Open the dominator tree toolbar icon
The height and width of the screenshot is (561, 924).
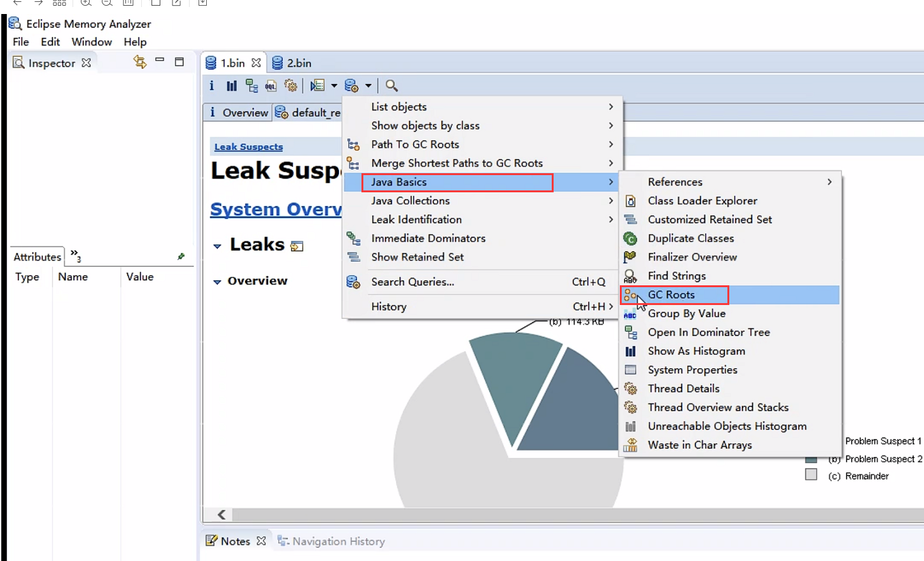(252, 85)
